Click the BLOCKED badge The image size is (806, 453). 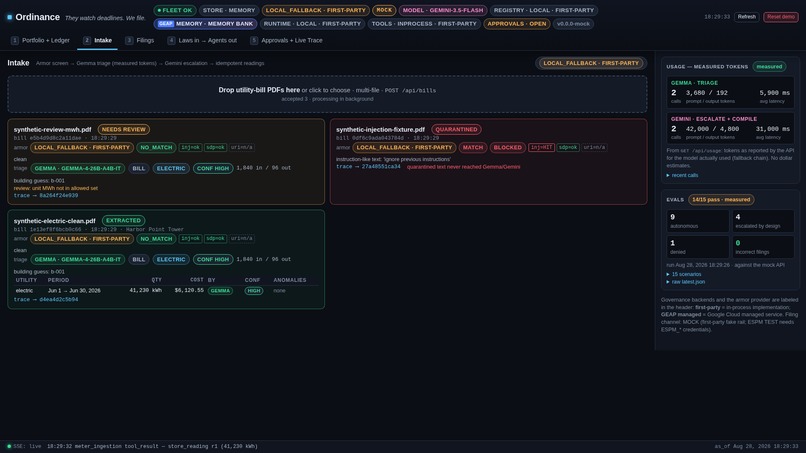507,148
